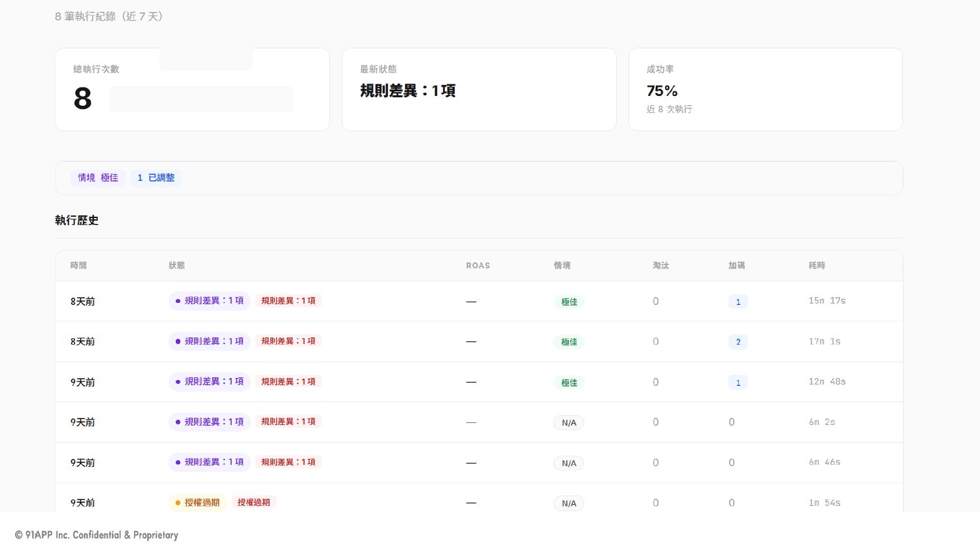Image resolution: width=980 pixels, height=551 pixels.
Task: Click the 17m 1s duration cell
Action: tap(825, 341)
